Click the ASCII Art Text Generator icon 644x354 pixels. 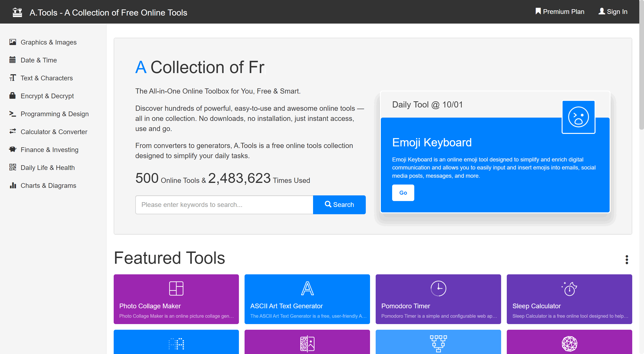tap(307, 288)
